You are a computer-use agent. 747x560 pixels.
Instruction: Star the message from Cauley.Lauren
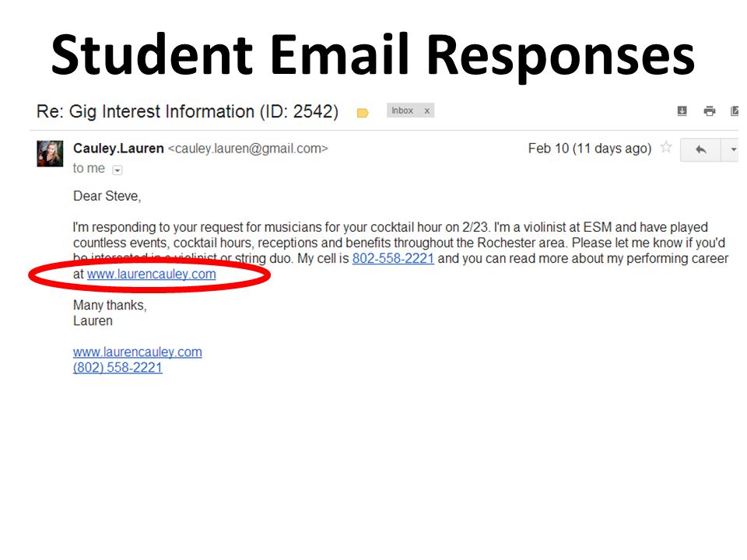(666, 148)
